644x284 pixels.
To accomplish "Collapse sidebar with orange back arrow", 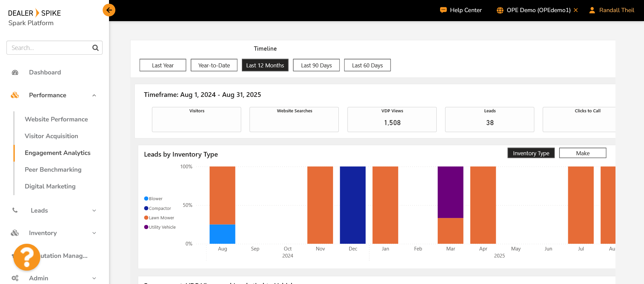I will (x=109, y=10).
